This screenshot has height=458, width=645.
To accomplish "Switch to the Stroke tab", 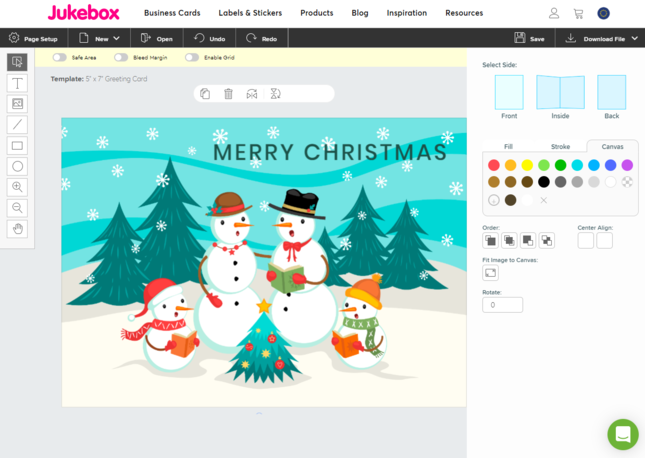I will click(x=560, y=147).
